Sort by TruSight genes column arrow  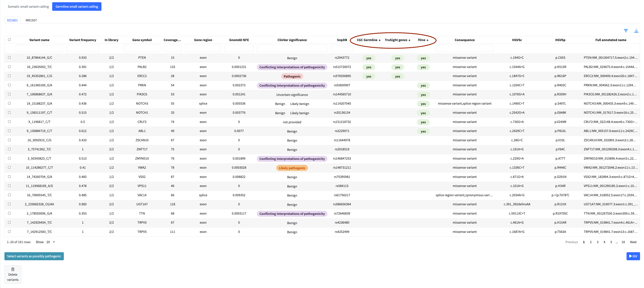pyautogui.click(x=409, y=40)
